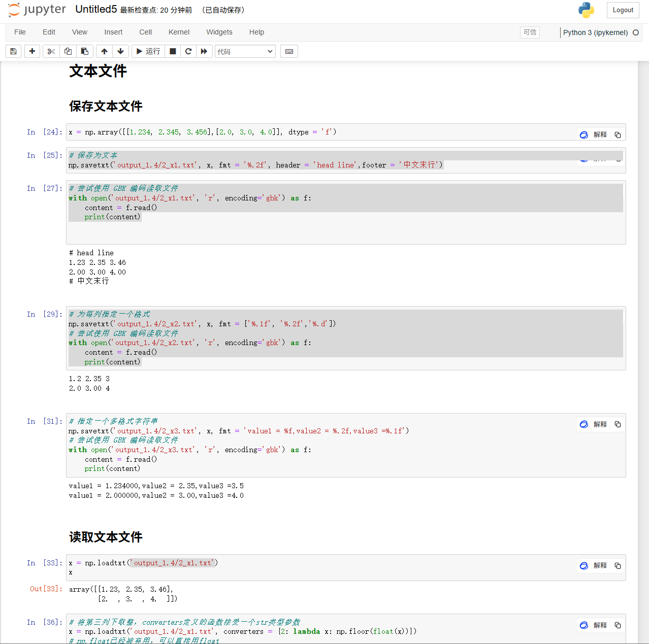Move selected cell down with arrow icon
Viewport: 649px width, 644px height.
[120, 51]
